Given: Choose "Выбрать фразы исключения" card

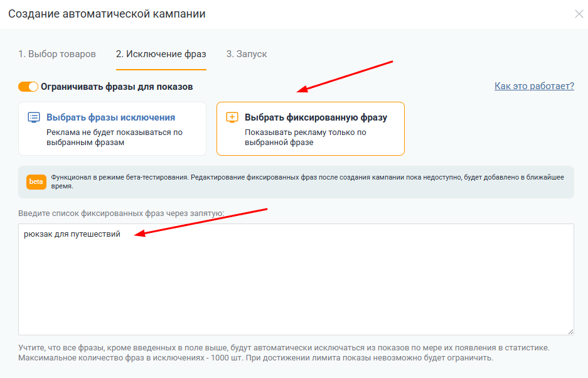Looking at the screenshot, I should click(112, 129).
